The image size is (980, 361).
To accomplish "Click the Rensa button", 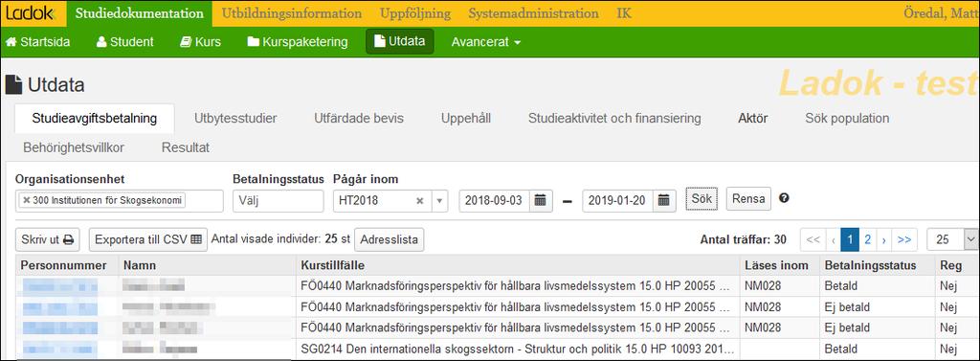I will click(x=748, y=198).
